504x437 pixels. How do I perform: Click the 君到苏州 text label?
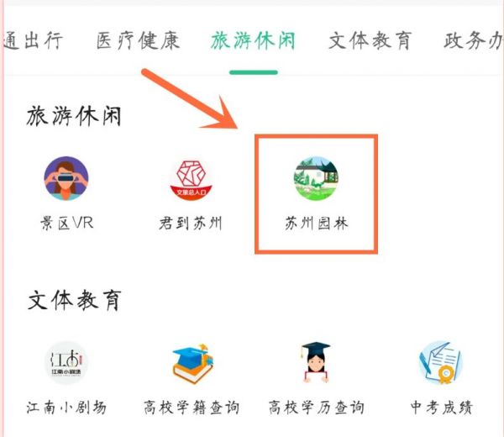coord(191,223)
